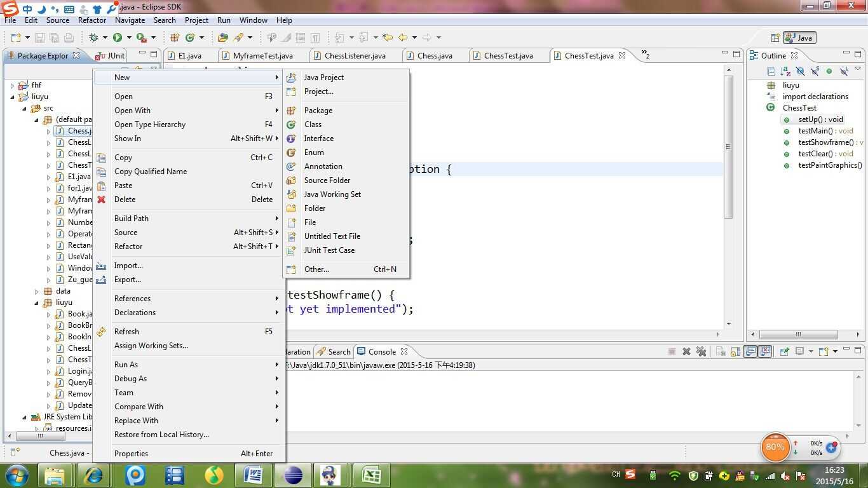
Task: Click Open Console icon in Console toolbar
Action: [824, 351]
